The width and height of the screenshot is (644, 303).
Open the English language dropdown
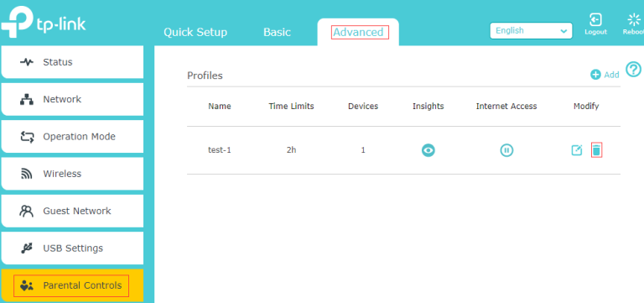(531, 31)
